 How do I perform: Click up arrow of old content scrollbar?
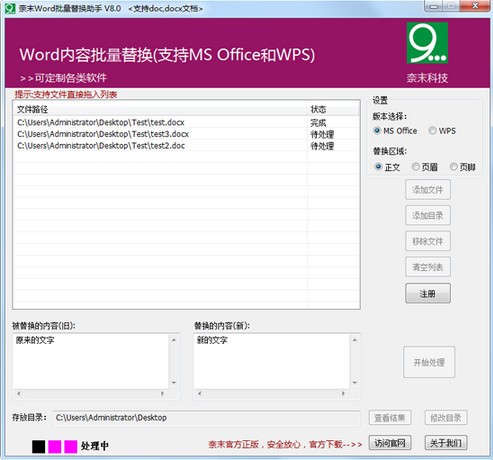point(174,340)
